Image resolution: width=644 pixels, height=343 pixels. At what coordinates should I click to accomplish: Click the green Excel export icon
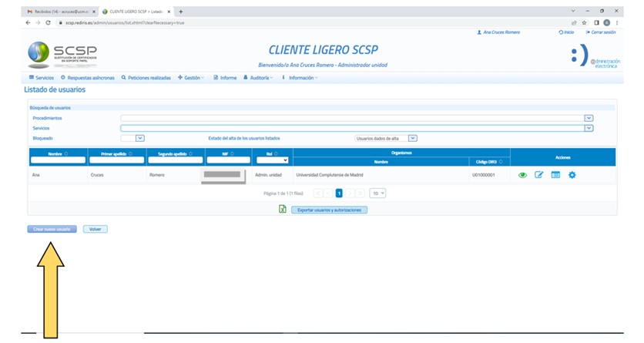click(x=283, y=209)
